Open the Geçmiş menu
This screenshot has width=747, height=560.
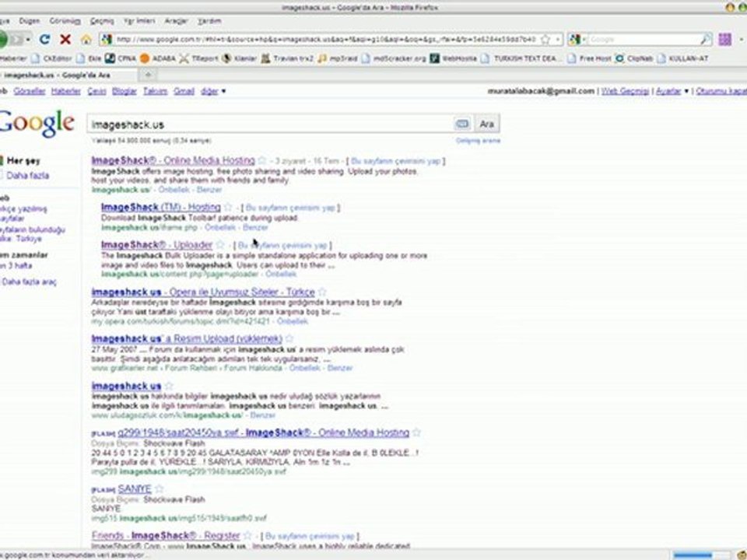point(102,21)
